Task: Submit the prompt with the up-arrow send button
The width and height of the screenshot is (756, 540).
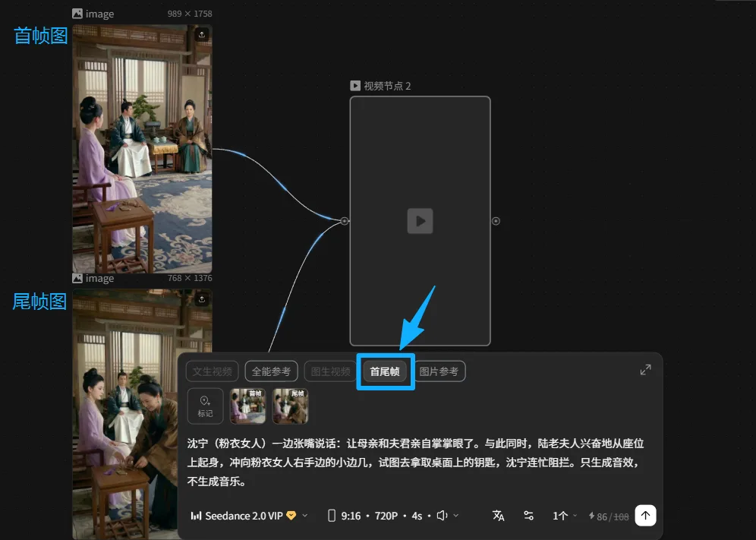Action: (x=645, y=516)
